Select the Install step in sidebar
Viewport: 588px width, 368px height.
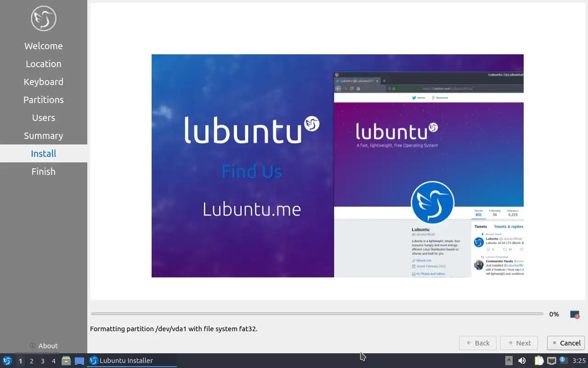point(44,154)
